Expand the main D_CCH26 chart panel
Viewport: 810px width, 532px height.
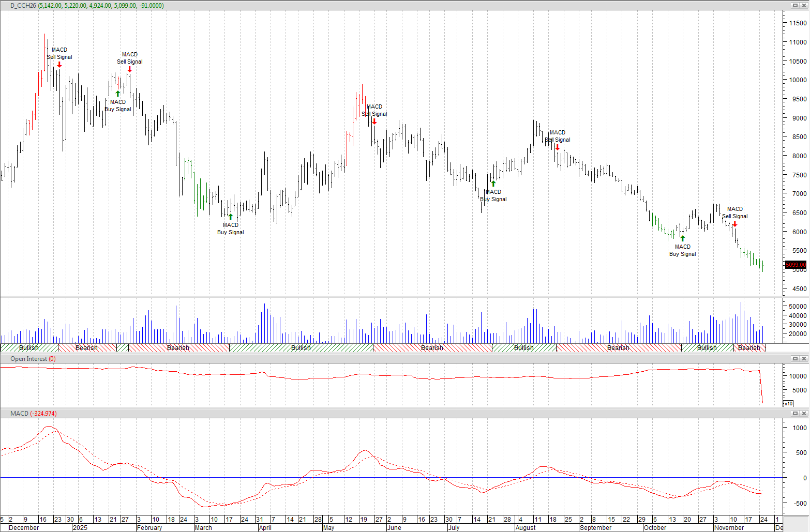[795, 5]
